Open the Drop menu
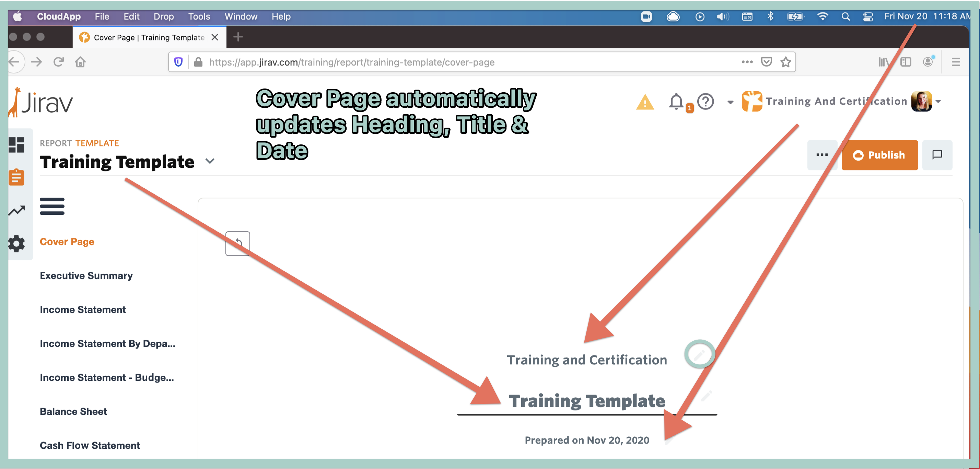Image resolution: width=980 pixels, height=469 pixels. 164,16
